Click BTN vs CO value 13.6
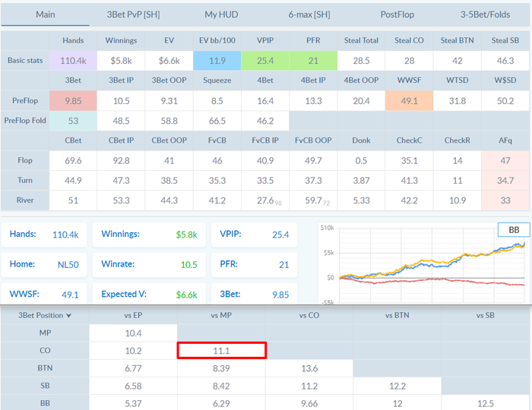Viewport: 532px width, 410px height. (x=309, y=368)
